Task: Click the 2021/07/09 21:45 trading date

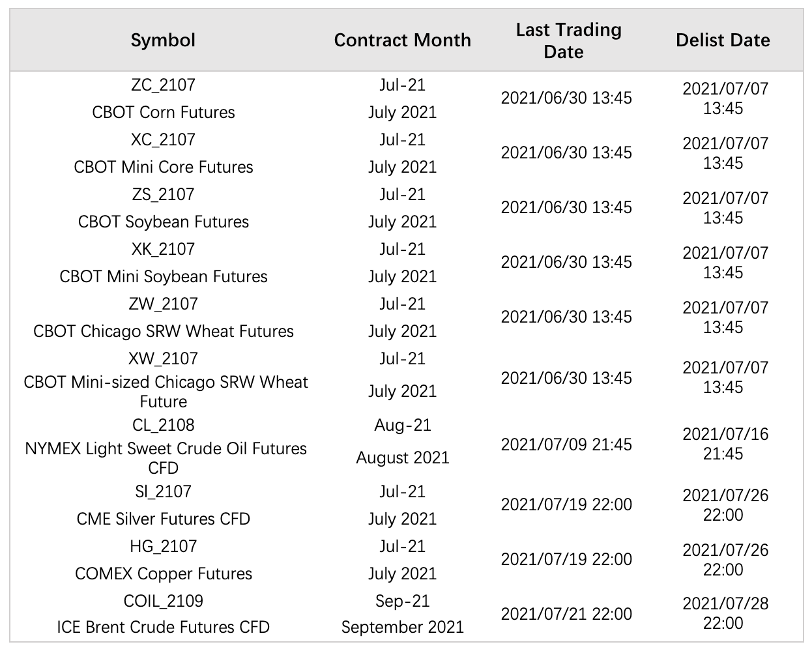Action: (x=566, y=444)
